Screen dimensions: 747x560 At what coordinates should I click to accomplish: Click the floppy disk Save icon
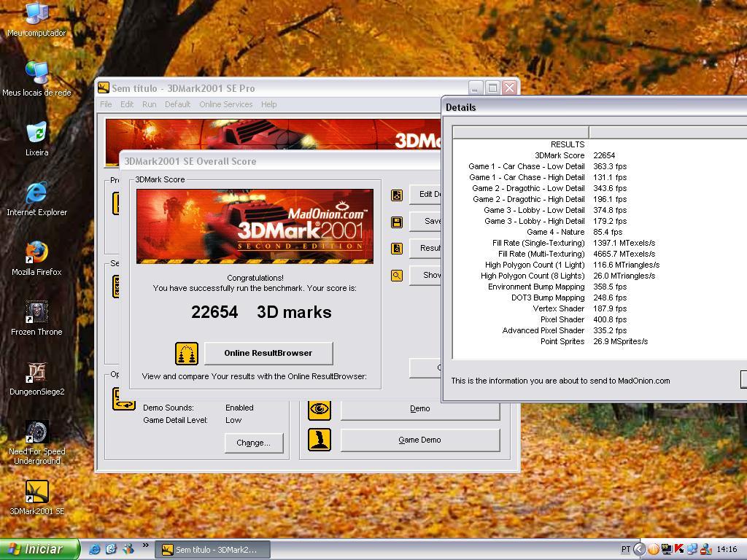397,222
